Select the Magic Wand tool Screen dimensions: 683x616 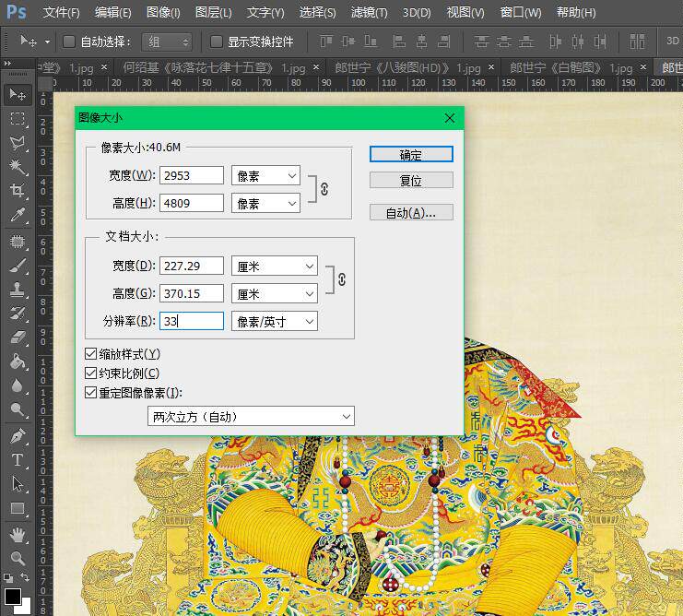click(x=18, y=166)
